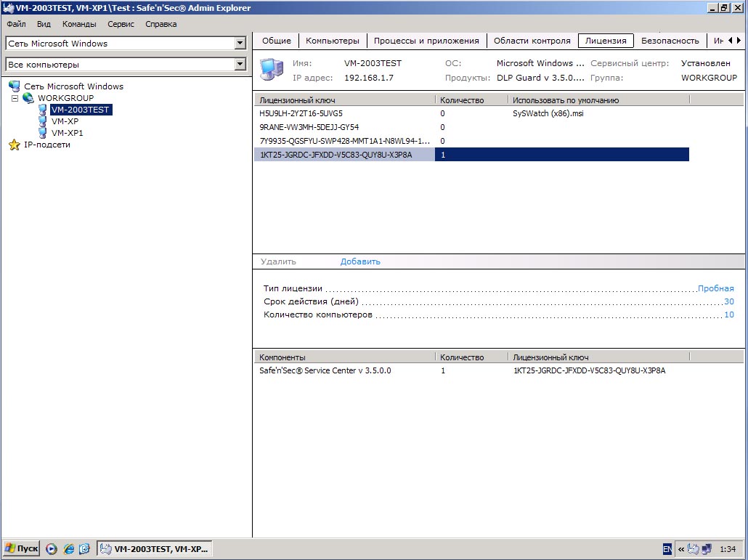Image resolution: width=748 pixels, height=560 pixels.
Task: Open the Вид menu
Action: (x=44, y=24)
